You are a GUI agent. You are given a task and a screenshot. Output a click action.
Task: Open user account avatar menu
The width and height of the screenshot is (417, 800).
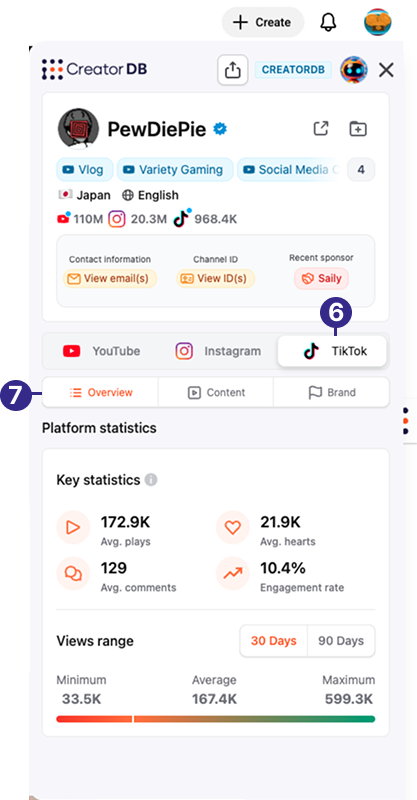(378, 22)
